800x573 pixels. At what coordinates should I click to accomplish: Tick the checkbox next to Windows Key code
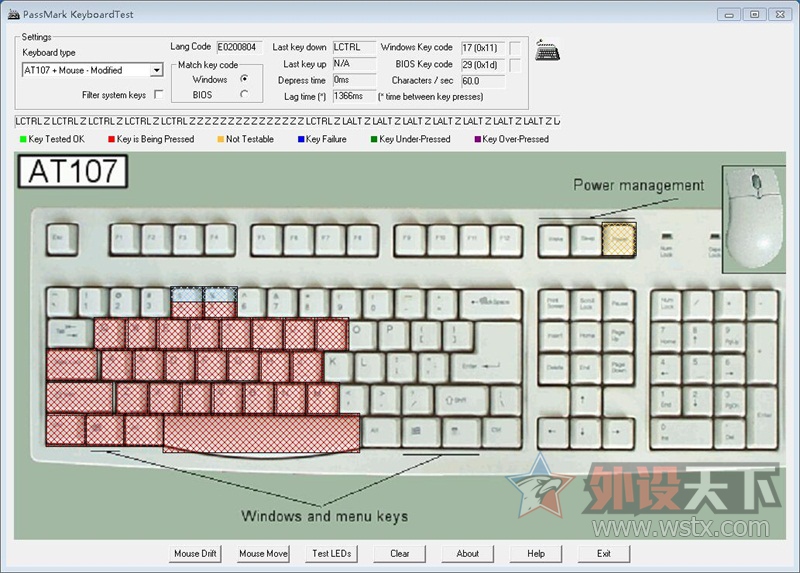(515, 48)
